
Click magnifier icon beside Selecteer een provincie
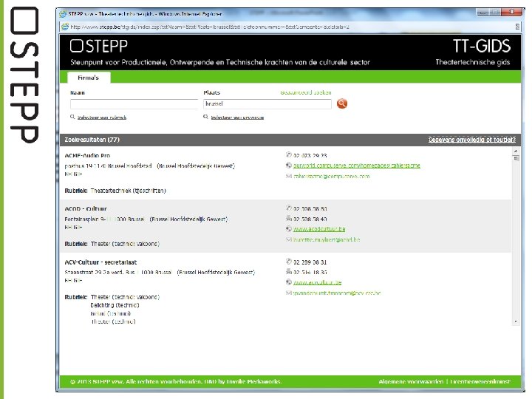pyautogui.click(x=205, y=117)
